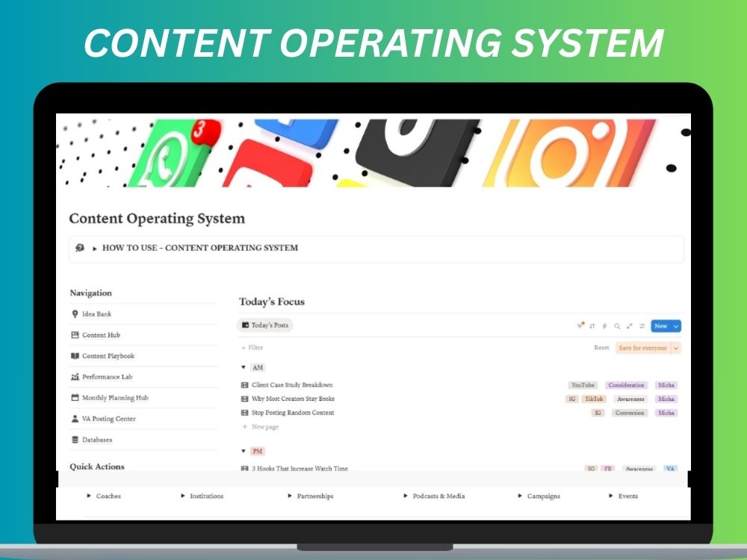Click the Quick Actions heading
This screenshot has width=747, height=560.
tap(97, 467)
